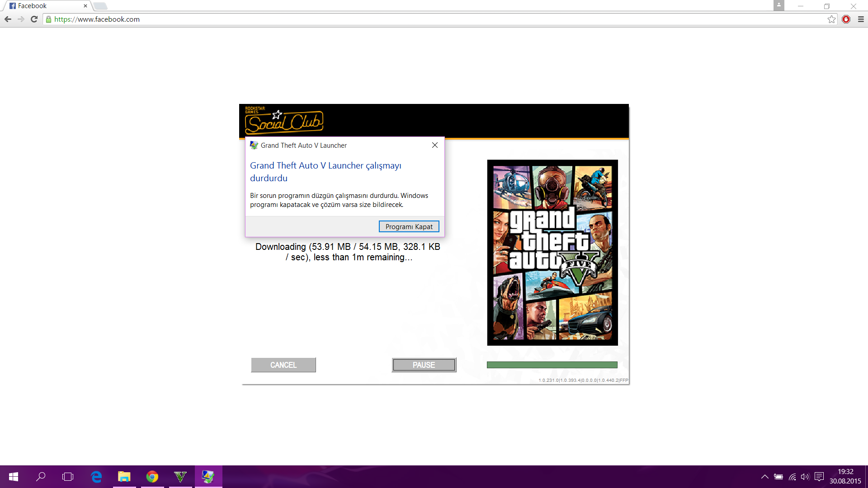
Task: Click the green padlock security icon
Action: 48,19
